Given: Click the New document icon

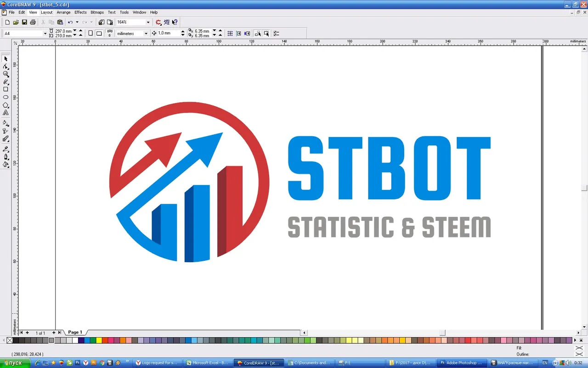Looking at the screenshot, I should tap(7, 22).
